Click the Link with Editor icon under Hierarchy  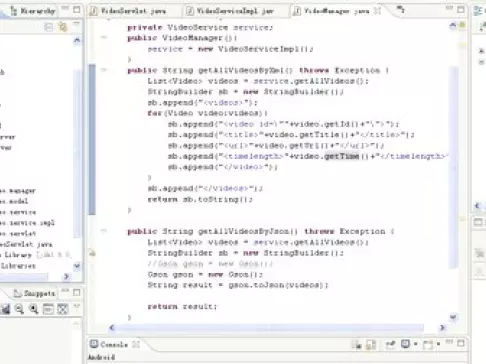pyautogui.click(x=63, y=27)
